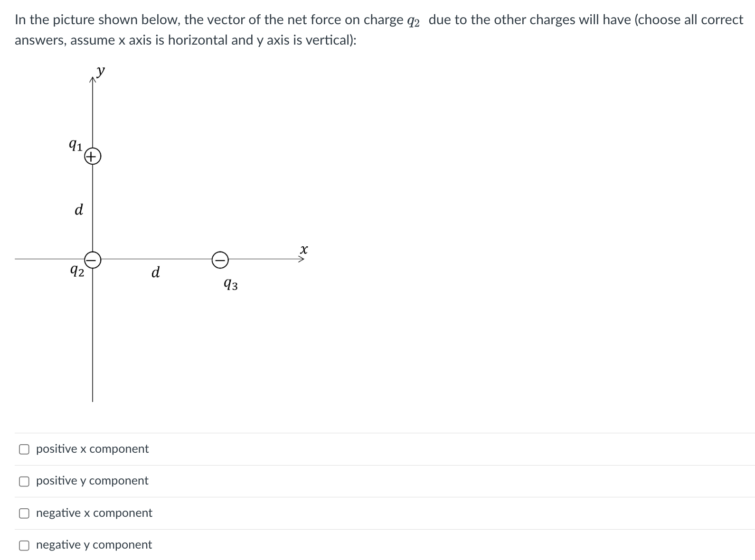Check the positive y component checkbox
The width and height of the screenshot is (755, 560).
pyautogui.click(x=24, y=481)
